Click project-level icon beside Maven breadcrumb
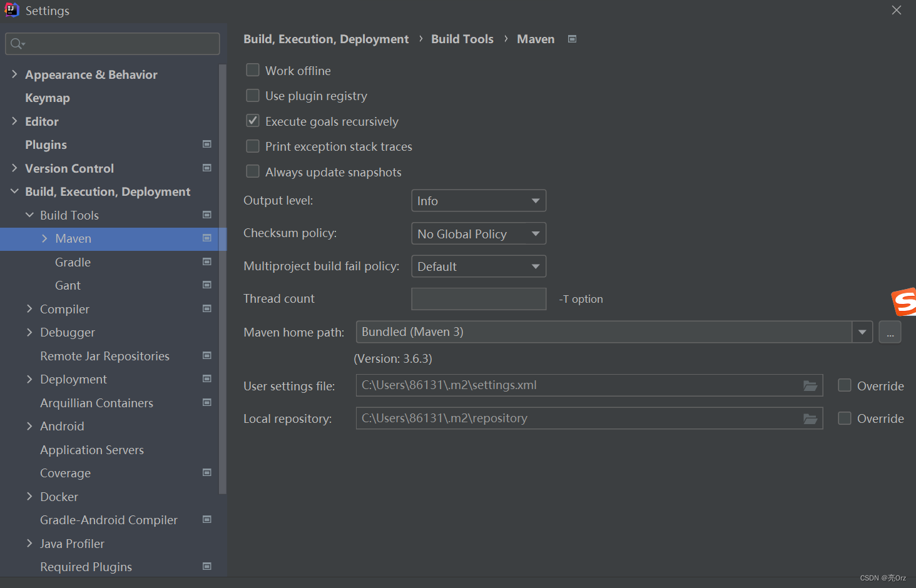This screenshot has height=588, width=916. (x=572, y=39)
